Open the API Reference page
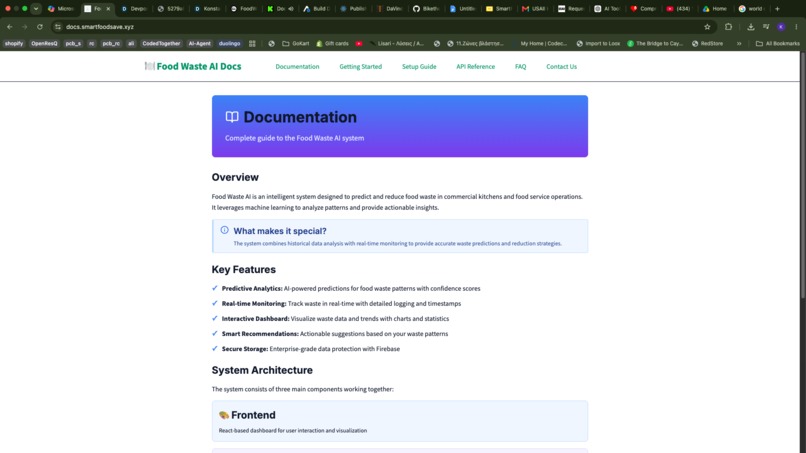Viewport: 806px width, 453px height. 475,67
